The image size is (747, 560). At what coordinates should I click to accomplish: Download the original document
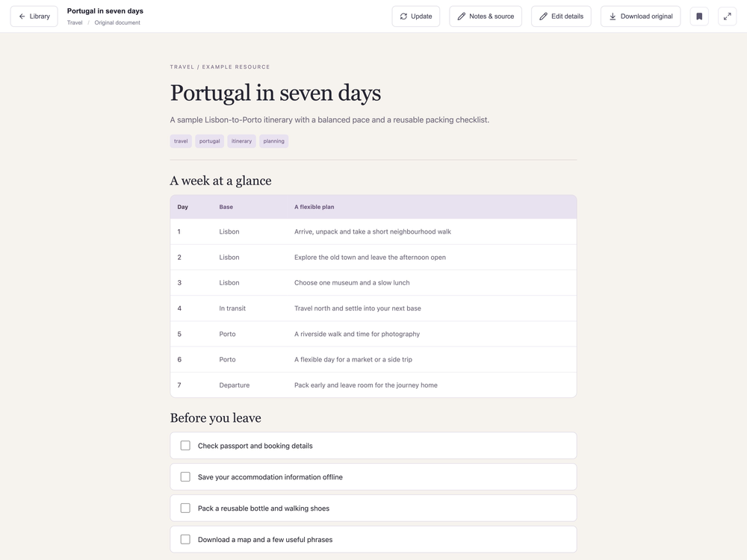click(641, 16)
